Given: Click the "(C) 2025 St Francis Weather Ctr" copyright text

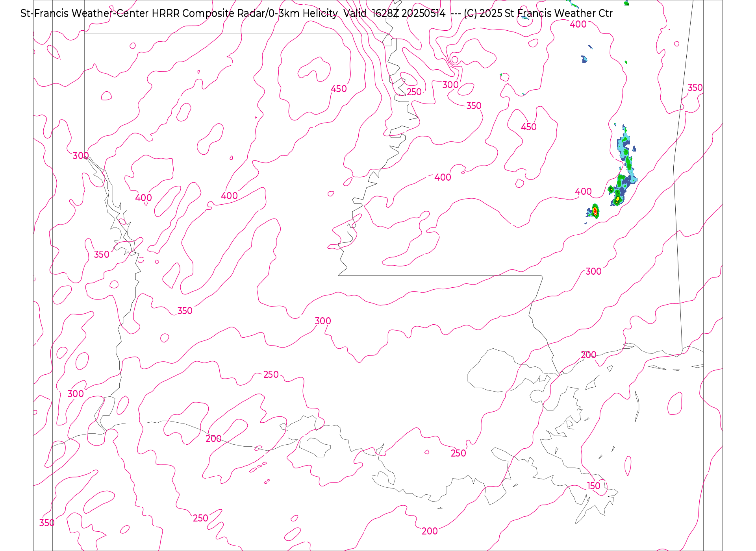Looking at the screenshot, I should click(538, 13).
